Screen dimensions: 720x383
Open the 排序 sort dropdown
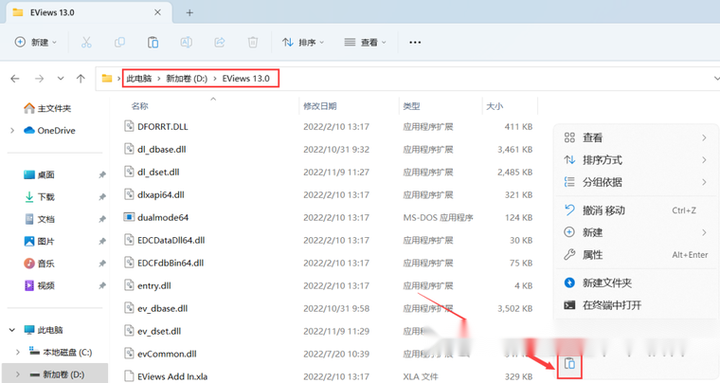tap(303, 42)
